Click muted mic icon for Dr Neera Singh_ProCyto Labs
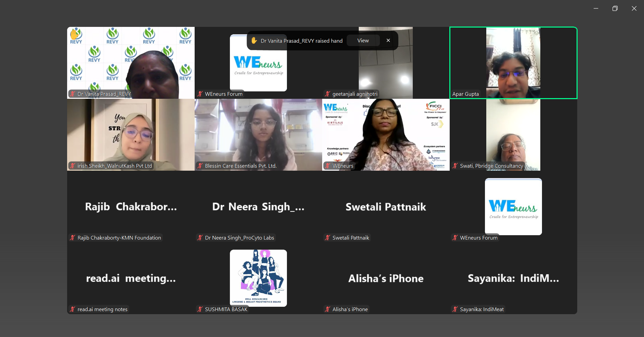The image size is (644, 337). coord(200,238)
